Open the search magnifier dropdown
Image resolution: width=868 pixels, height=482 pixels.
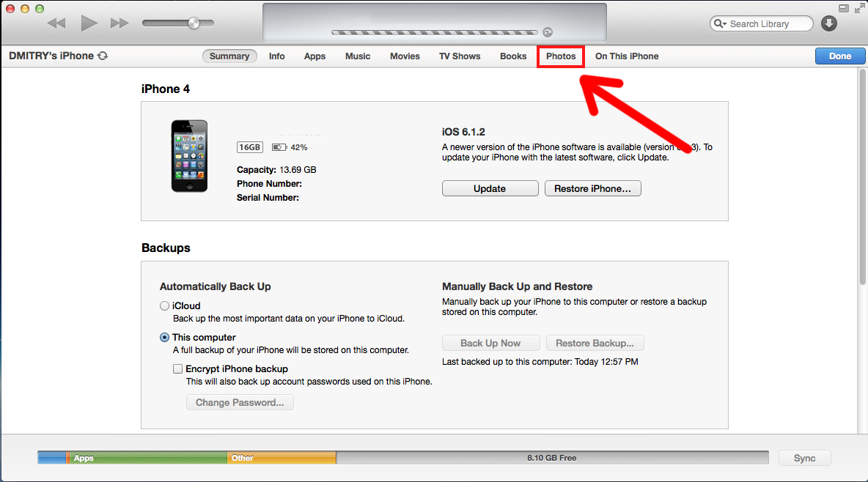[x=720, y=23]
